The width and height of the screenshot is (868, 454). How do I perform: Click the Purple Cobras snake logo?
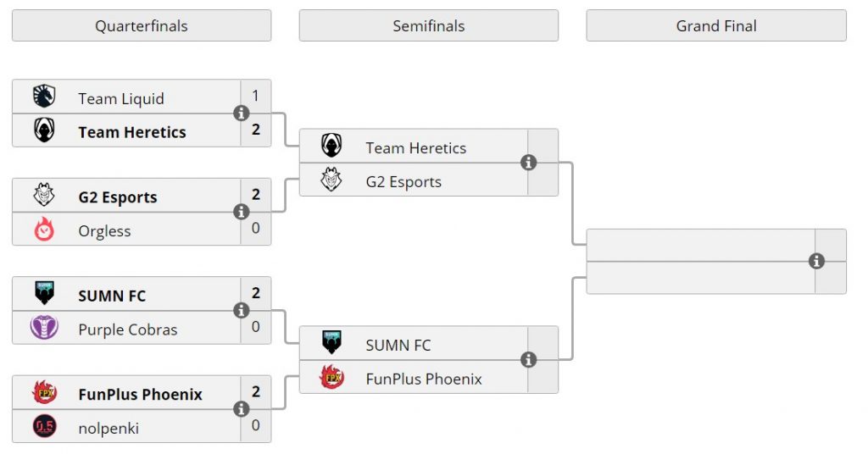[x=44, y=327]
